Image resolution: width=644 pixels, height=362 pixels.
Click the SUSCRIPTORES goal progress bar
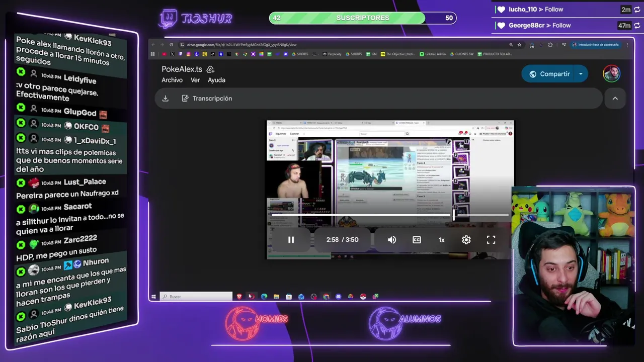363,18
